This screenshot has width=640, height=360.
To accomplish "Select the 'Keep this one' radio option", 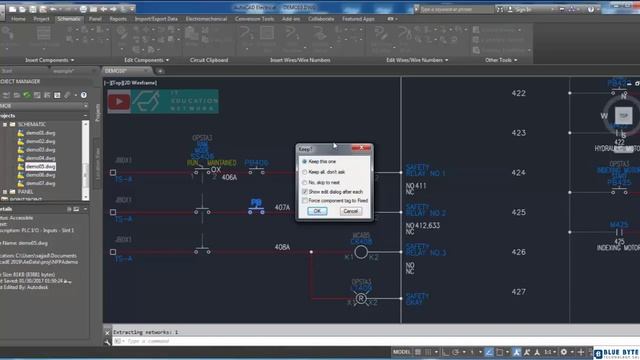I will pyautogui.click(x=319, y=162).
